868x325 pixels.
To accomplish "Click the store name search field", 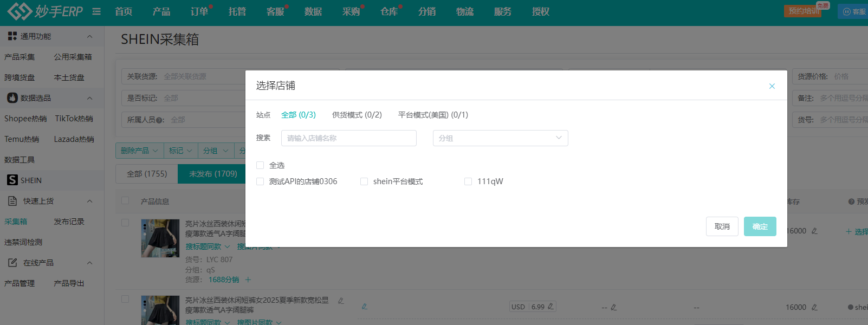I will [349, 138].
